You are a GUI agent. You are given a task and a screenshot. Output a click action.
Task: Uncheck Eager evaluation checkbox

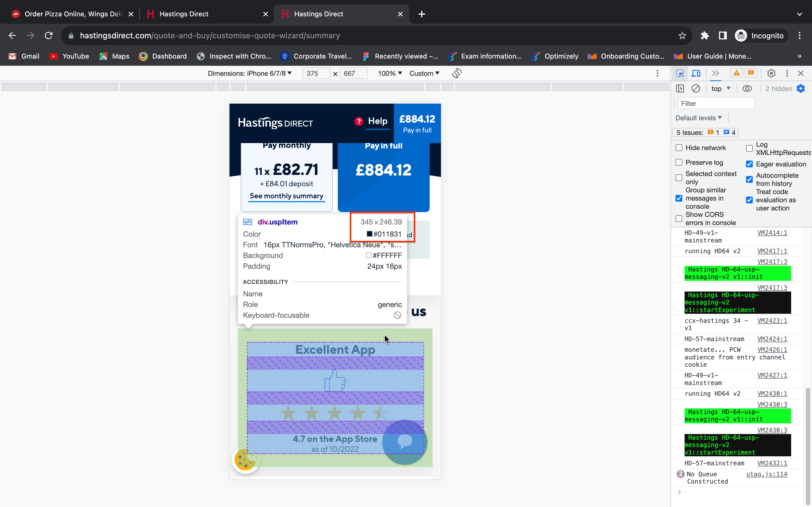[749, 164]
